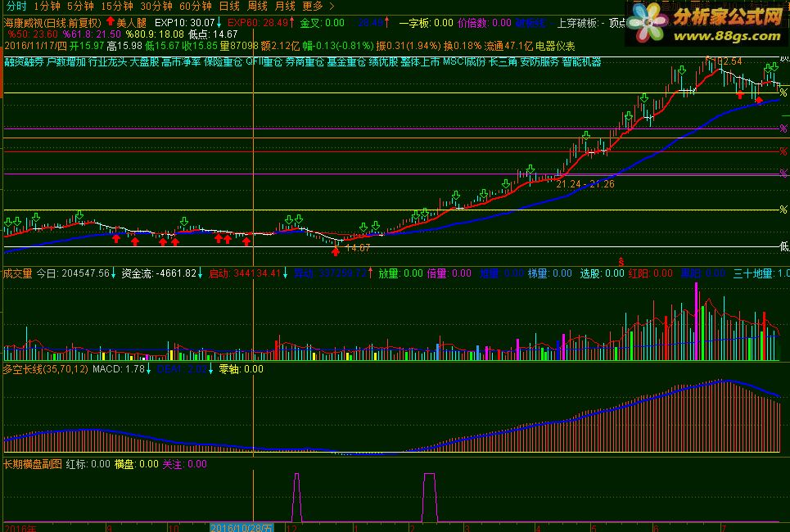Open the 整体上市 tag
Viewport: 790px width, 532px height.
click(x=420, y=61)
